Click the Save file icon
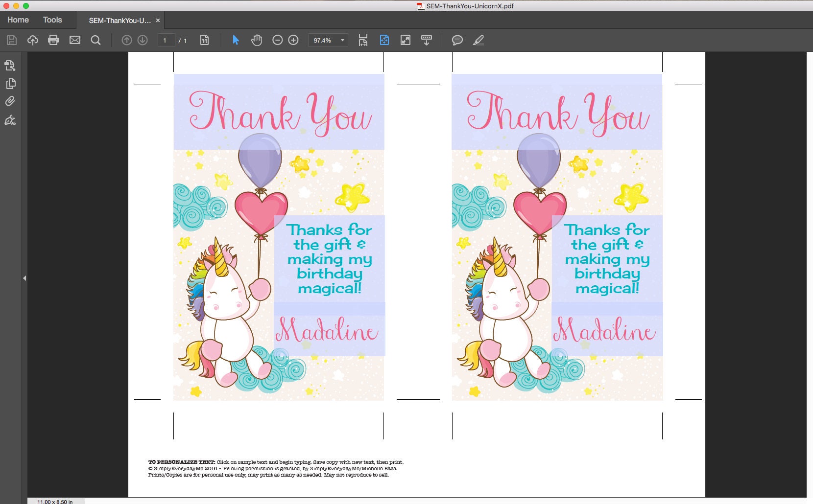This screenshot has height=504, width=813. 12,40
